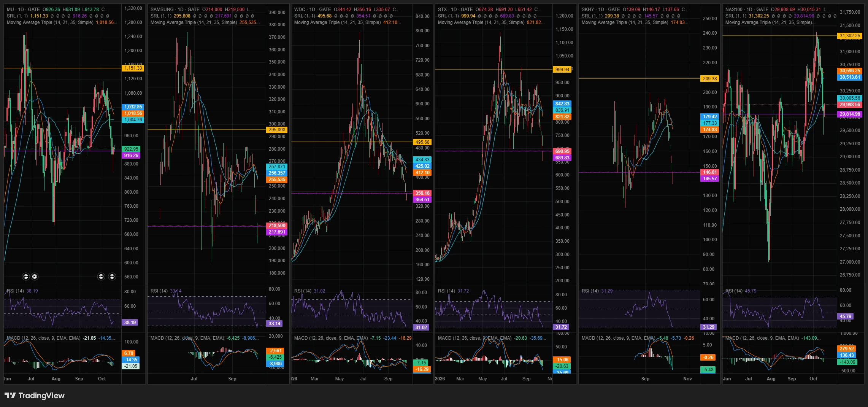Select the MU · 1D · GATE symbol title

[x=23, y=10]
